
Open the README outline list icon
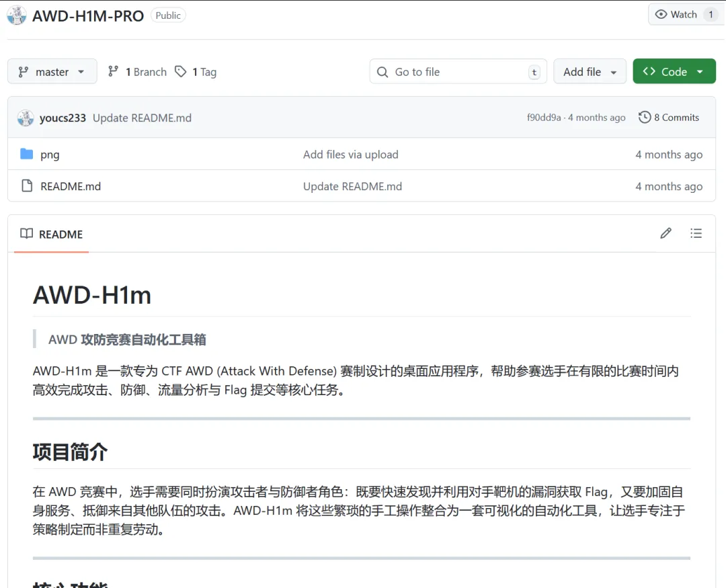pyautogui.click(x=696, y=233)
